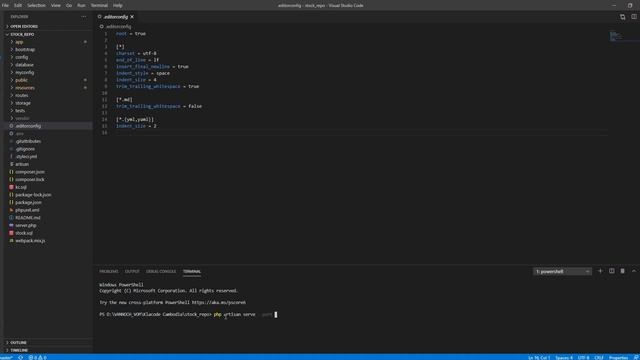Open webpack.mix.js file
Screen dimensions: 640x360
click(x=30, y=240)
